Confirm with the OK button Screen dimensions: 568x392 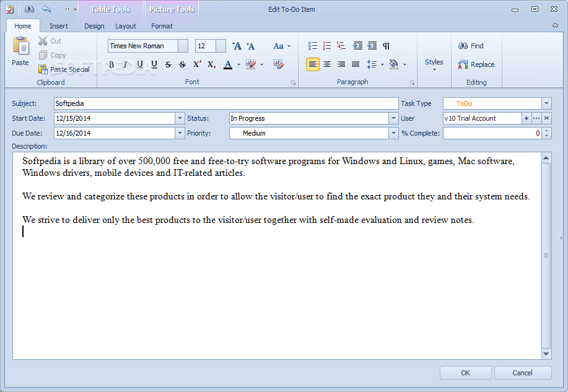point(465,373)
